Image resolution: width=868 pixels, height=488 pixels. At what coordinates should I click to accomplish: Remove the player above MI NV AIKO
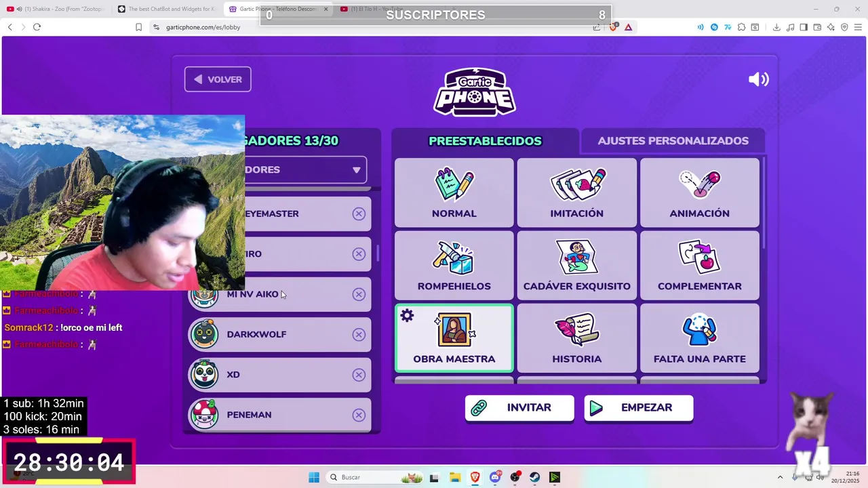pyautogui.click(x=359, y=253)
